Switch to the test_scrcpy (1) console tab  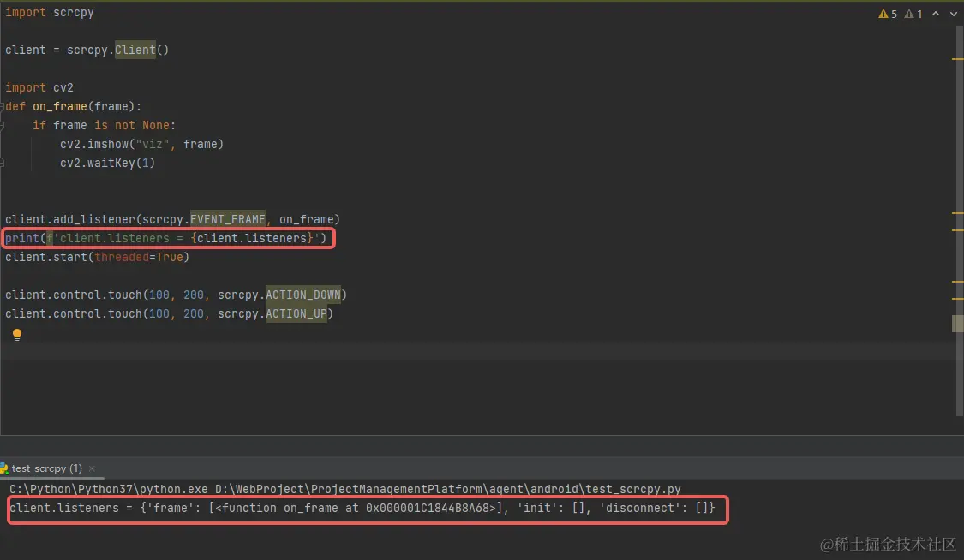pos(47,468)
